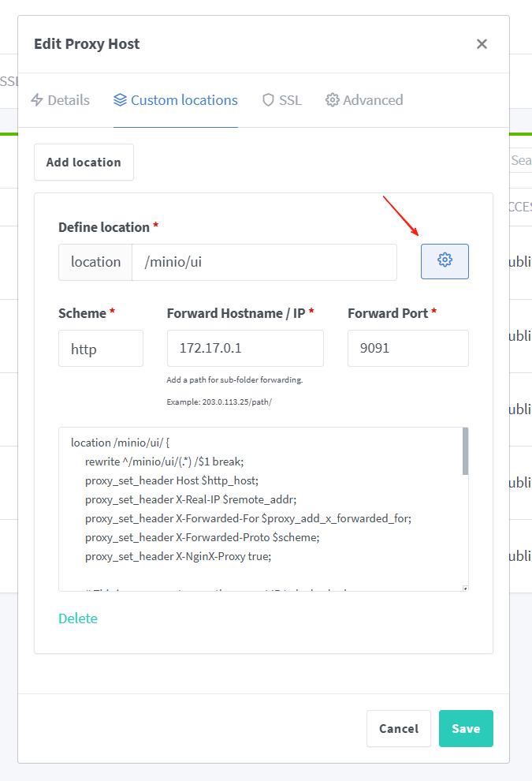532x781 pixels.
Task: Delete this custom location
Action: (x=78, y=618)
